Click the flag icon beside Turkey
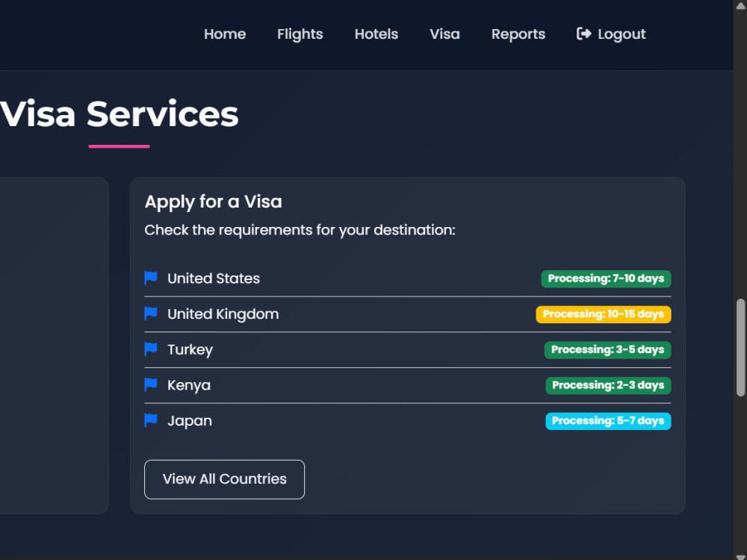Screen dimensions: 747x560 [x=151, y=349]
